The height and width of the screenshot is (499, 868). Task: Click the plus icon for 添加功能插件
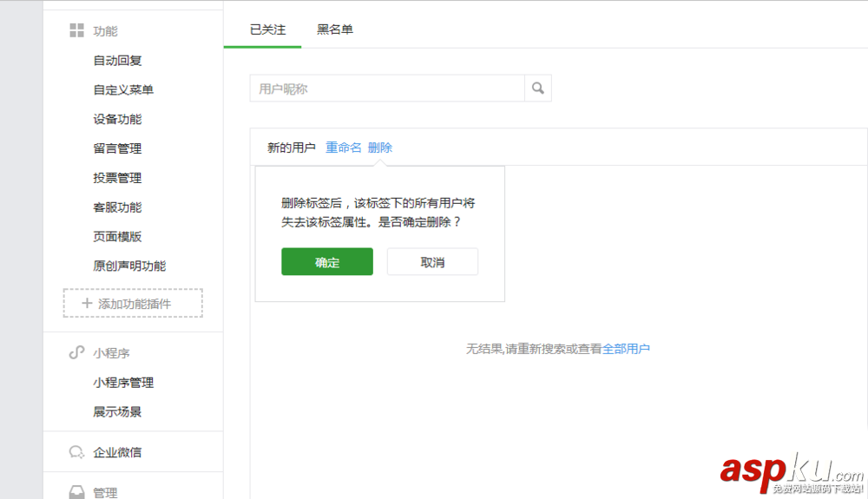click(87, 303)
